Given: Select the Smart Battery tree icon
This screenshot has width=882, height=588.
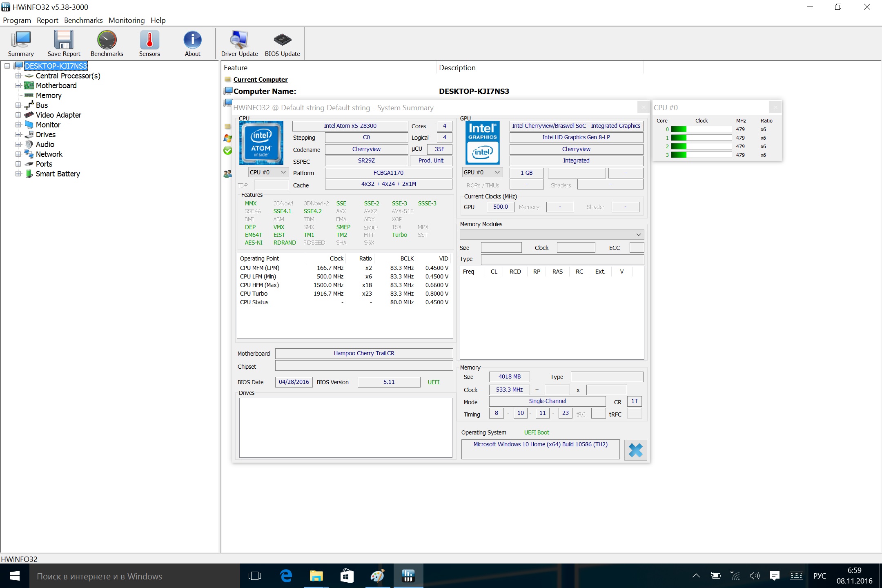Looking at the screenshot, I should (29, 174).
